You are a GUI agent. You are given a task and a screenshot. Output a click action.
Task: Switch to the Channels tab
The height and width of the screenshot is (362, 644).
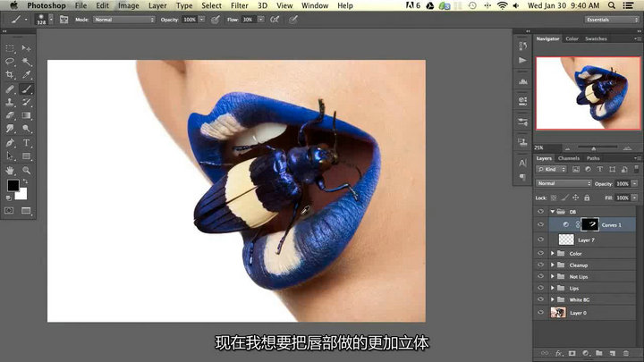569,158
